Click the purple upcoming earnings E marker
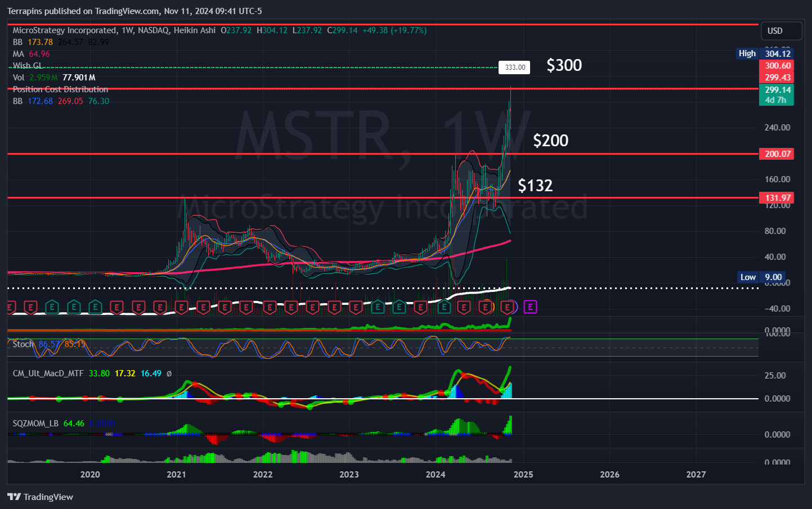This screenshot has height=509, width=812. 530,307
